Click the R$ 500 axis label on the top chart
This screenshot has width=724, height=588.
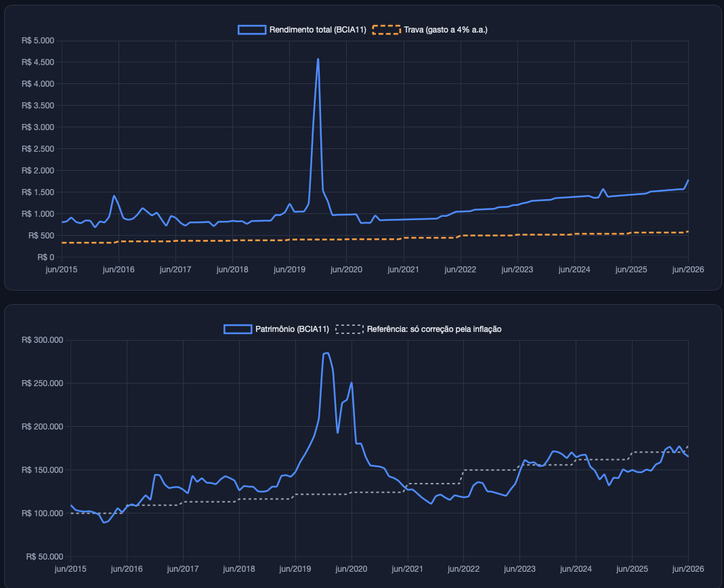[41, 236]
